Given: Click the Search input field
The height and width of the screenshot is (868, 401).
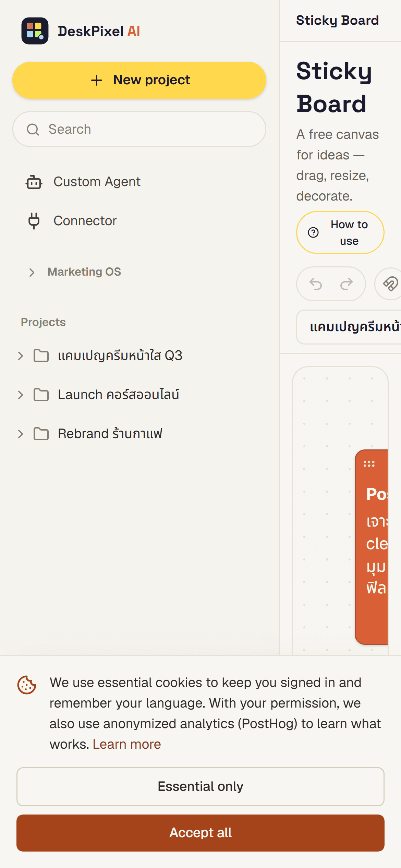Looking at the screenshot, I should 139,129.
